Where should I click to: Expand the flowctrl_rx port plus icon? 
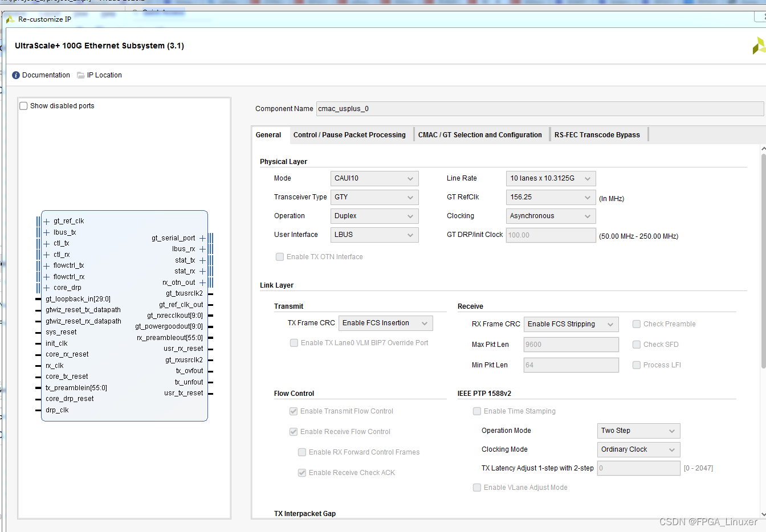pyautogui.click(x=47, y=277)
